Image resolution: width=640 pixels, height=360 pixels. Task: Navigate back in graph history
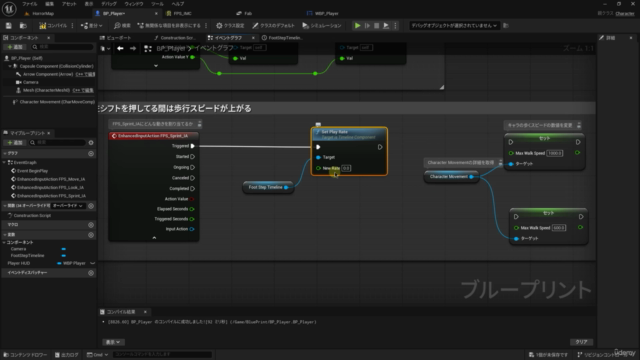click(120, 49)
